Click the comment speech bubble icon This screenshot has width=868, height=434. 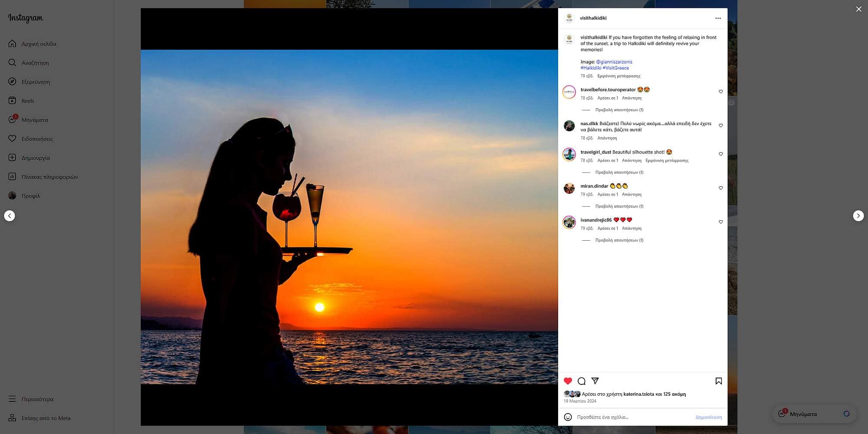(582, 381)
